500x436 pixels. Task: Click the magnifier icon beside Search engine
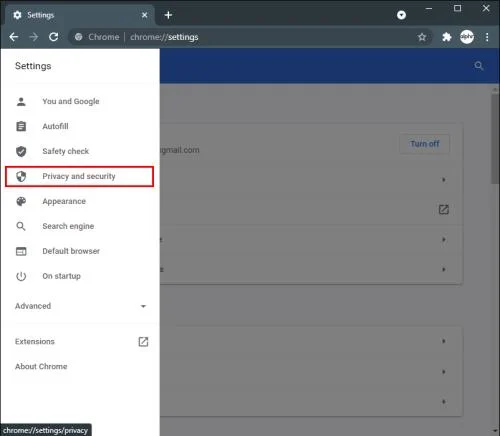coord(21,226)
